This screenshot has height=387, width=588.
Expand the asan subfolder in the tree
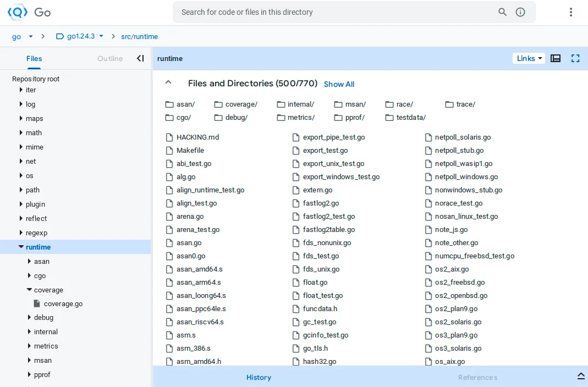click(29, 261)
